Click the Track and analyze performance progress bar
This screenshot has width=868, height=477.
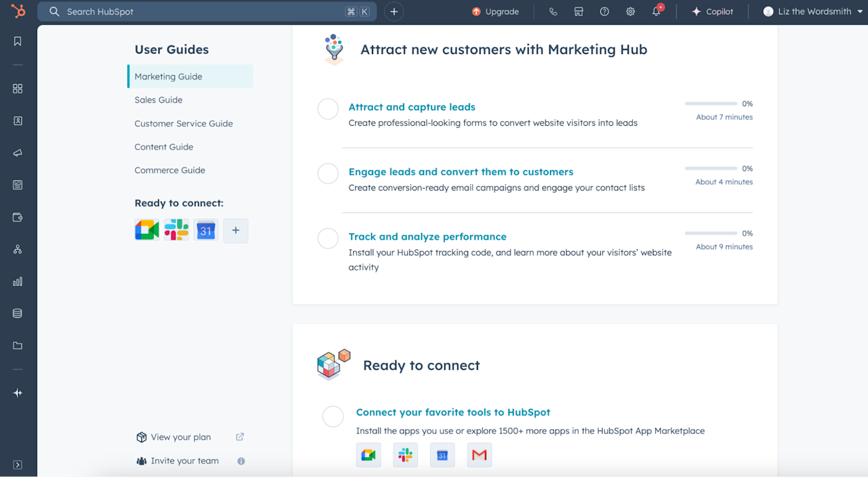(711, 233)
